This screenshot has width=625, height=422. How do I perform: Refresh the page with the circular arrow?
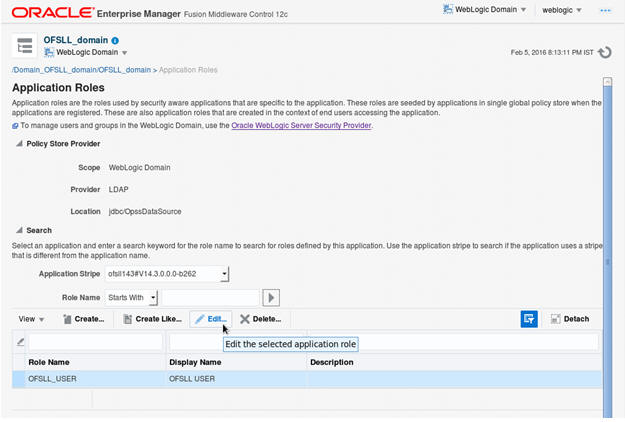(605, 52)
